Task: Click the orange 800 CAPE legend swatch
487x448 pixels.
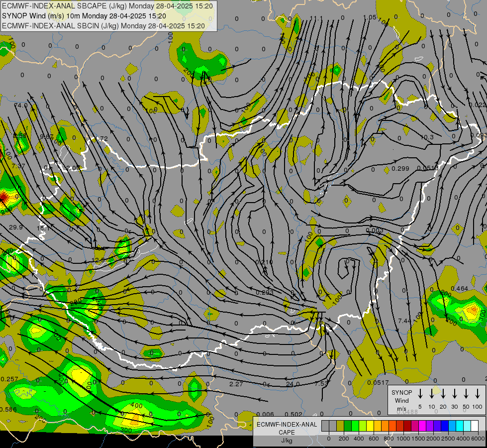Action: [385, 426]
